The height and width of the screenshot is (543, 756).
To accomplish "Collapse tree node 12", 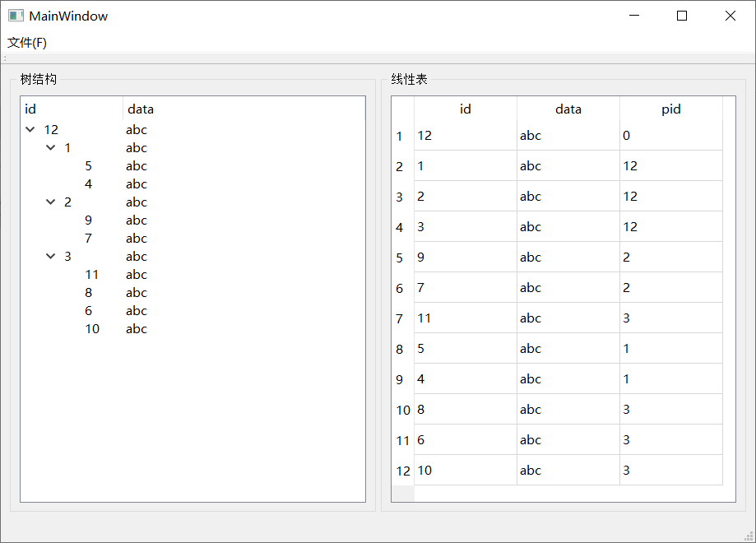I will (x=30, y=129).
